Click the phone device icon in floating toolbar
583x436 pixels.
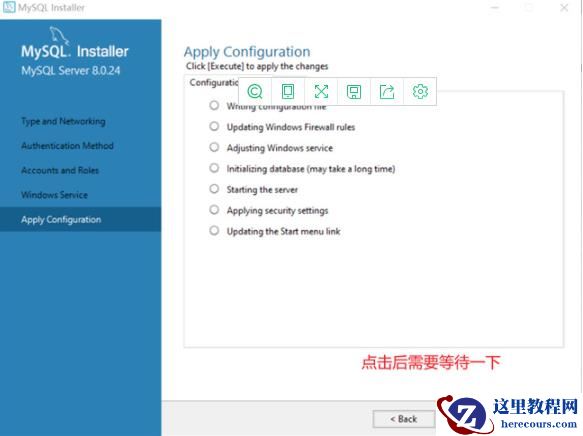288,91
